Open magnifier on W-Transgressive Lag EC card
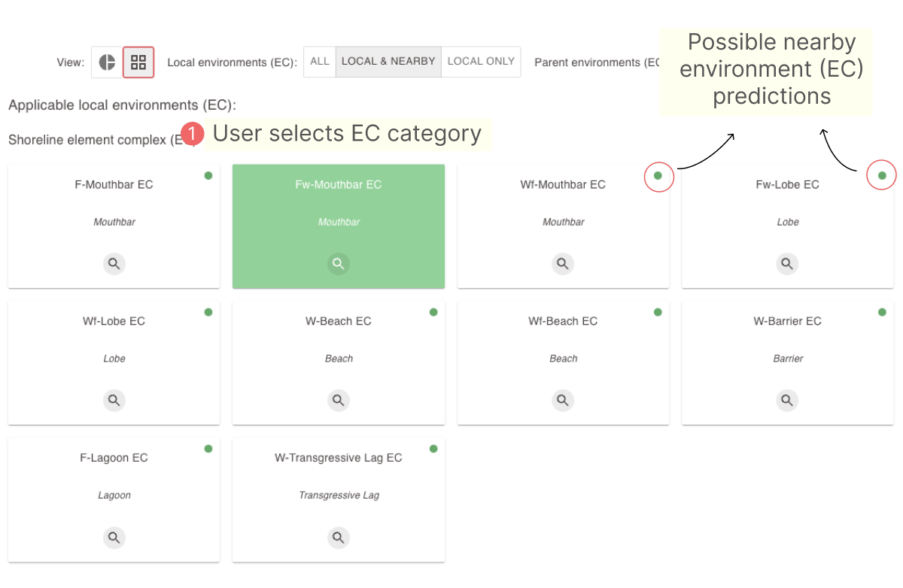Viewport: 903px width, 588px height. (x=339, y=538)
